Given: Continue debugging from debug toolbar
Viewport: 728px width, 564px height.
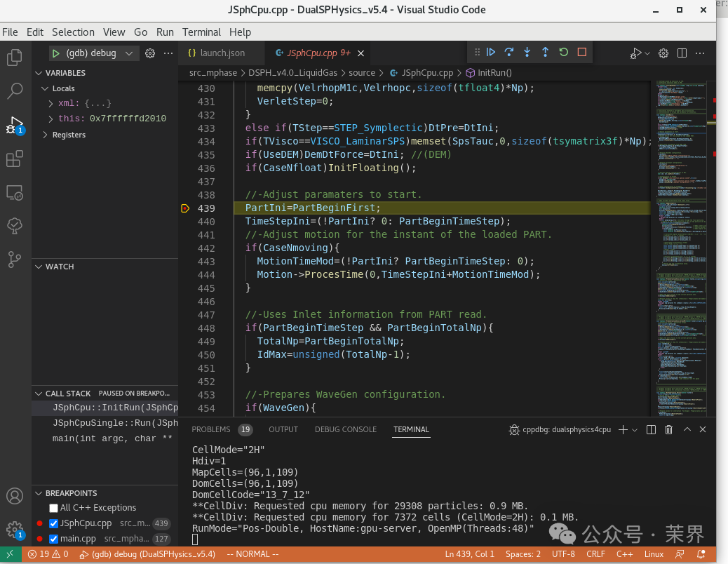Looking at the screenshot, I should click(491, 52).
